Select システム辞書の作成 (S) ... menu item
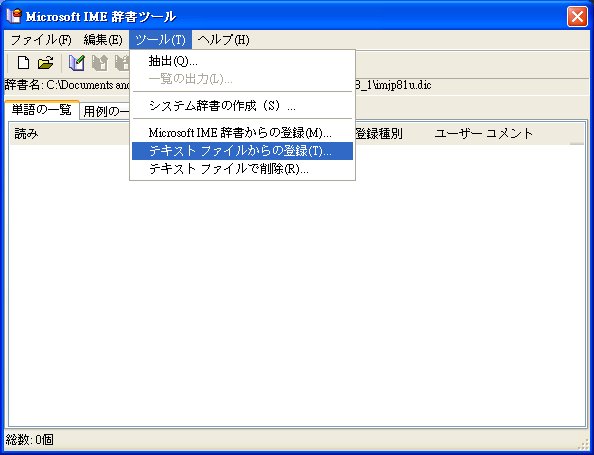594x455 pixels. 242,106
